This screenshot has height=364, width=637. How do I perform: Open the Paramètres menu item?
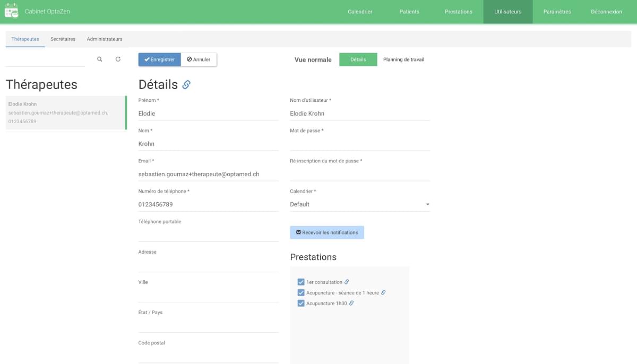tap(556, 11)
